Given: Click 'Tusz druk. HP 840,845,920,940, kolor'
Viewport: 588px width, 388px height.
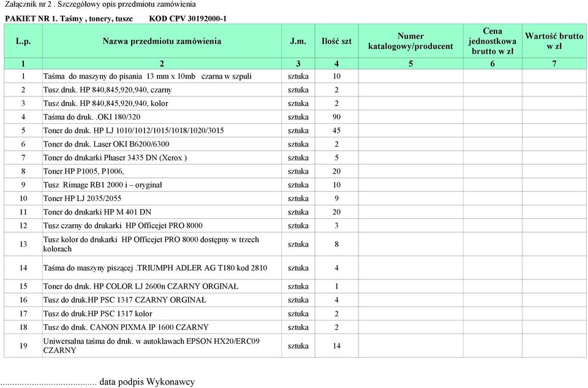Looking at the screenshot, I should (105, 103).
